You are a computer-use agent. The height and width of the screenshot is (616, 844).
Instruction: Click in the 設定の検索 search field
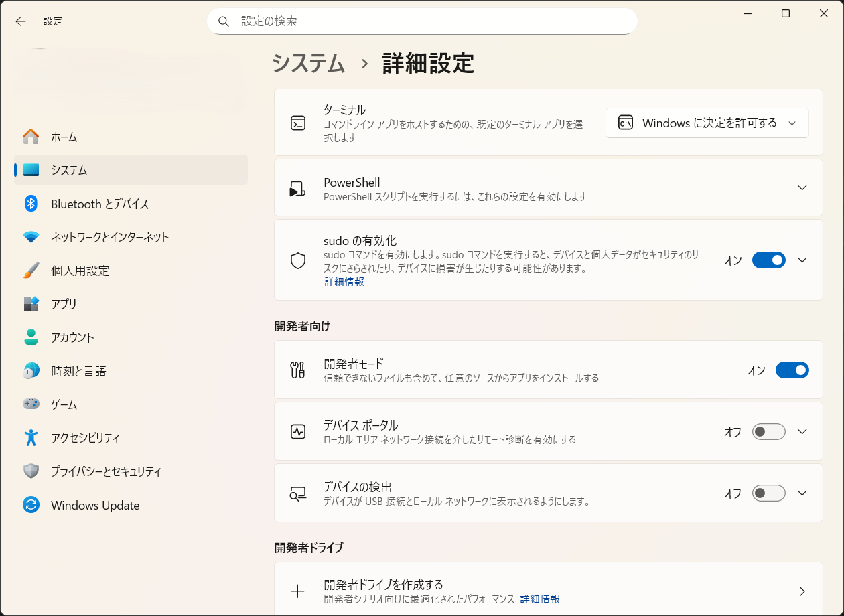pyautogui.click(x=422, y=21)
